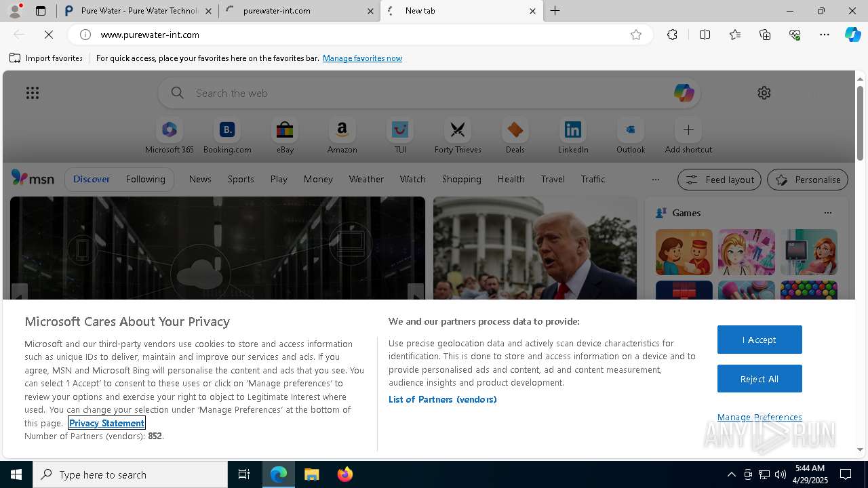Open File Explorer from taskbar
The width and height of the screenshot is (868, 488).
click(312, 474)
